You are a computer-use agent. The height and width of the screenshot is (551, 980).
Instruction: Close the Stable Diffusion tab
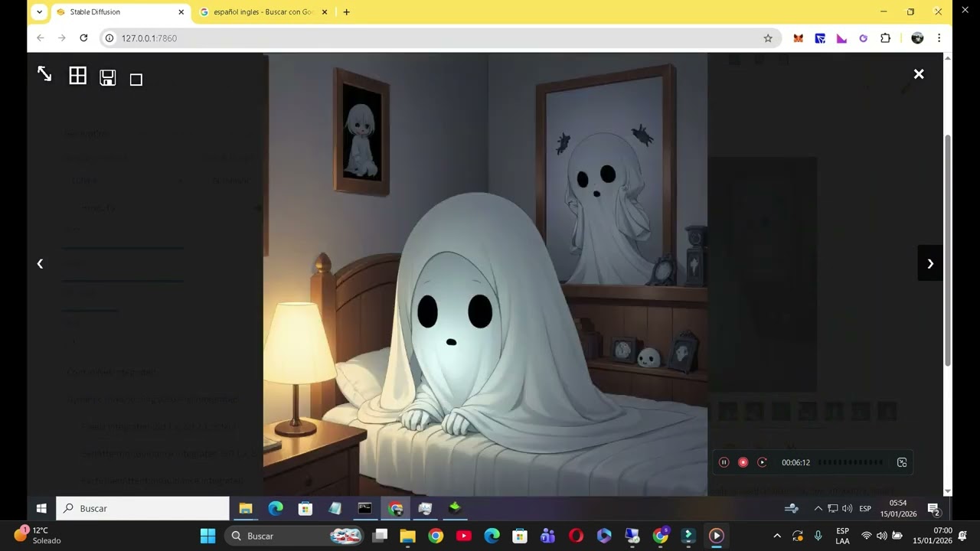(x=181, y=12)
